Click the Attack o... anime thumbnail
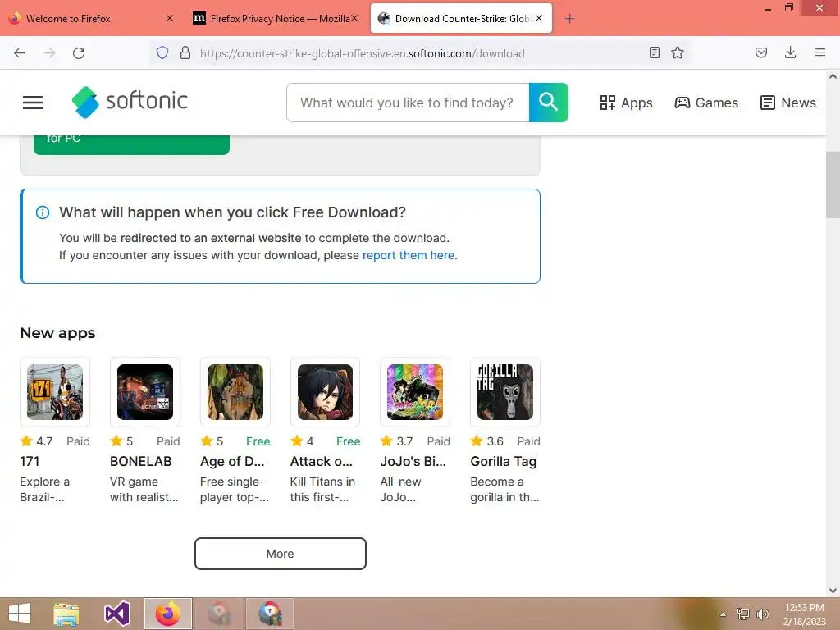Screen dimensions: 840x630 pos(325,391)
